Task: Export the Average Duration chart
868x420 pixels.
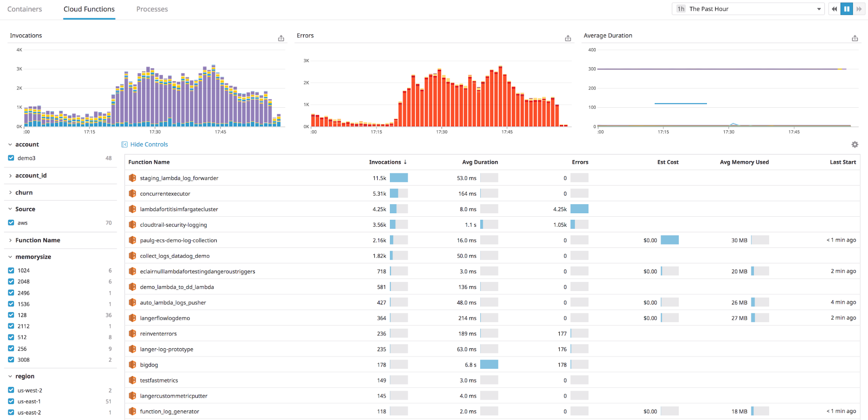Action: [x=855, y=38]
